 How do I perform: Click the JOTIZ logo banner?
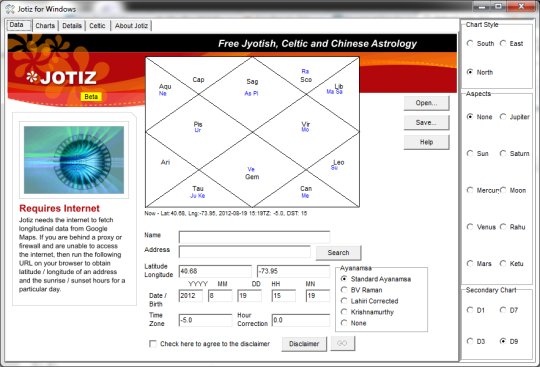(62, 77)
